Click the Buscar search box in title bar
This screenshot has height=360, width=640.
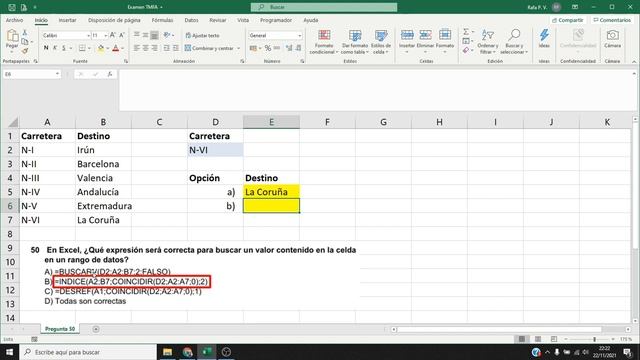[x=324, y=7]
